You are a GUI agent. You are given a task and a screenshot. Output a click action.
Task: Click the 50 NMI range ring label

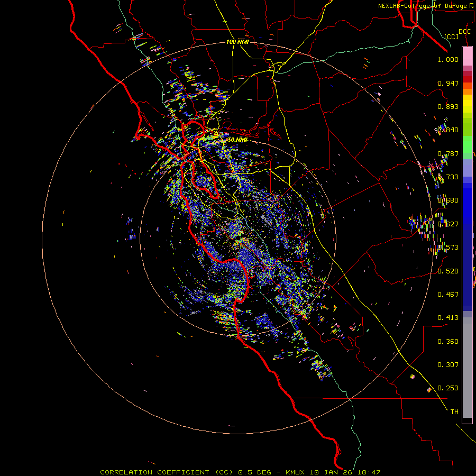(x=237, y=140)
